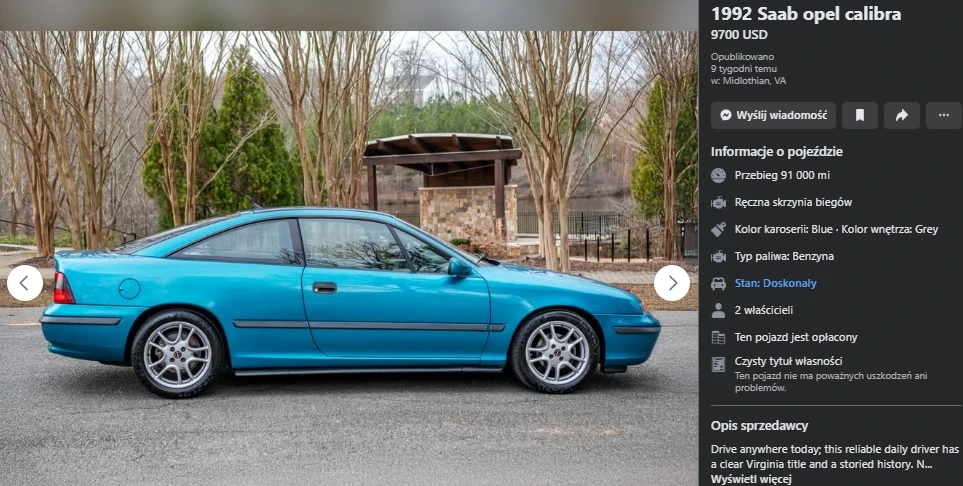The height and width of the screenshot is (486, 963).
Task: Click Czysty tytuł własności text
Action: click(x=788, y=361)
